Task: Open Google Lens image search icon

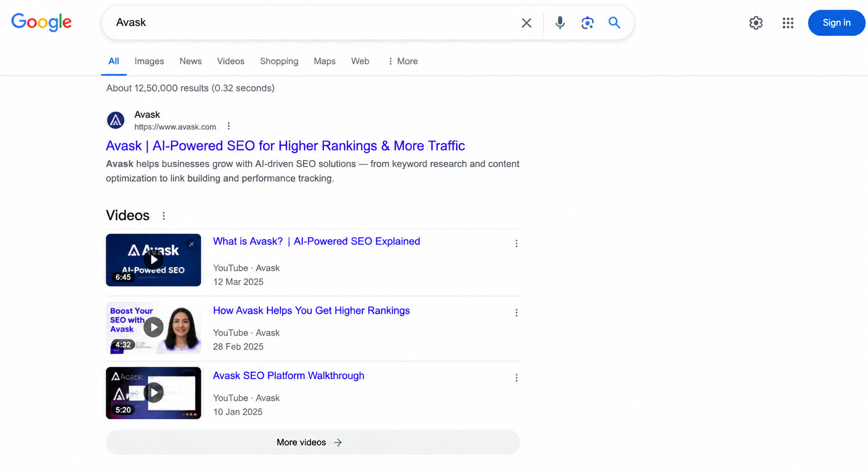Action: click(x=588, y=22)
